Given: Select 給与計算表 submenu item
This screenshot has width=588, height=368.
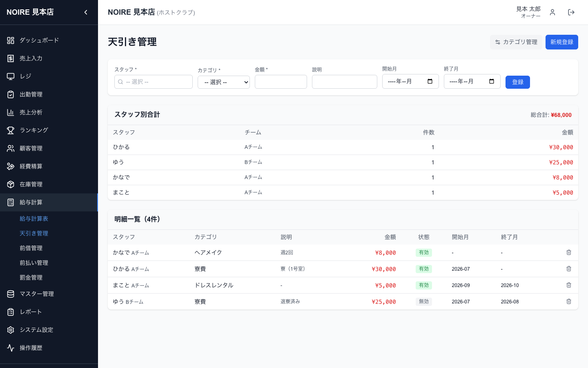Looking at the screenshot, I should [34, 219].
